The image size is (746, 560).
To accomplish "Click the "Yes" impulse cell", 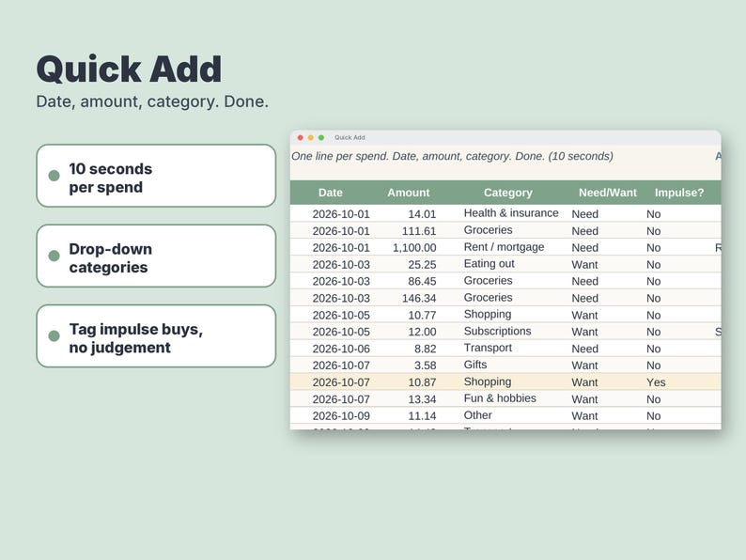I will (x=656, y=382).
